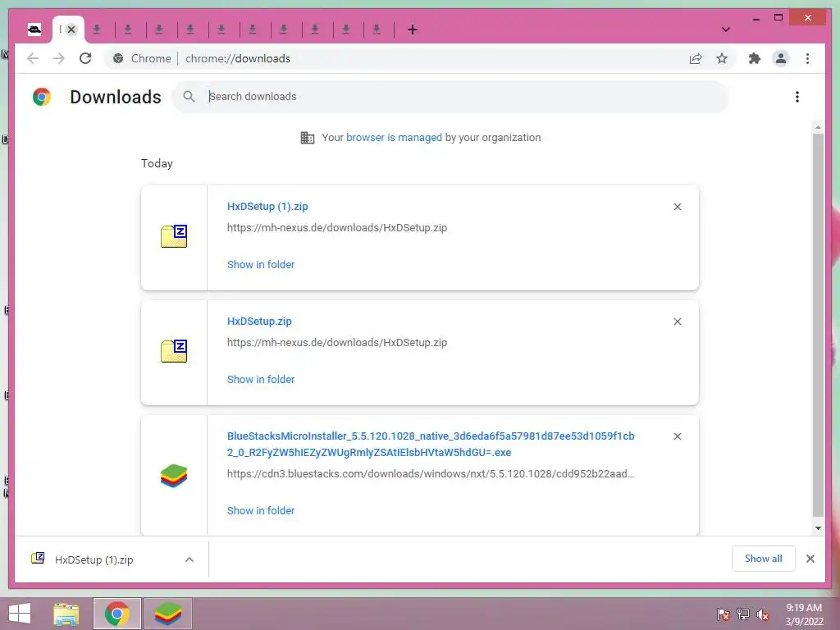Switch to the first tab with mask icon

34,30
